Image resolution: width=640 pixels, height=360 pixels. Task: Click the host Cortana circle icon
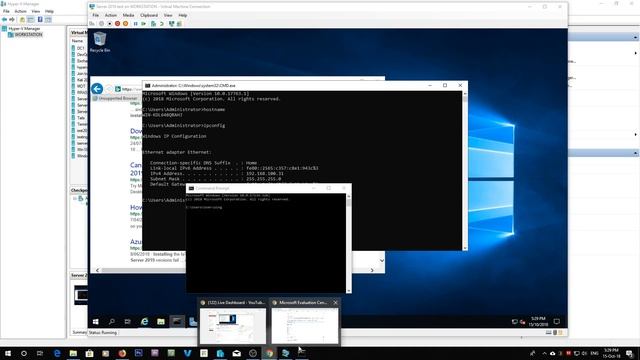[x=24, y=353]
